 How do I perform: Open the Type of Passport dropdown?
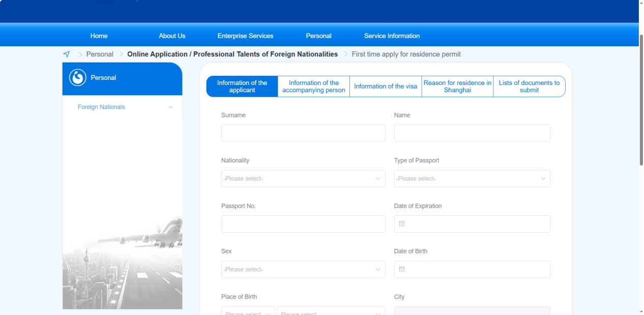[472, 179]
